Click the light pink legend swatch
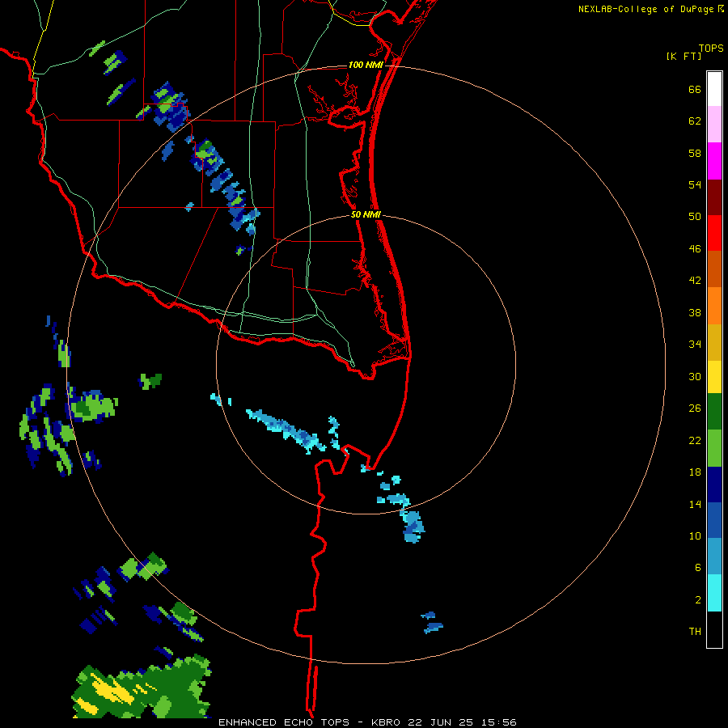Viewport: 728px width, 728px height. 714,124
